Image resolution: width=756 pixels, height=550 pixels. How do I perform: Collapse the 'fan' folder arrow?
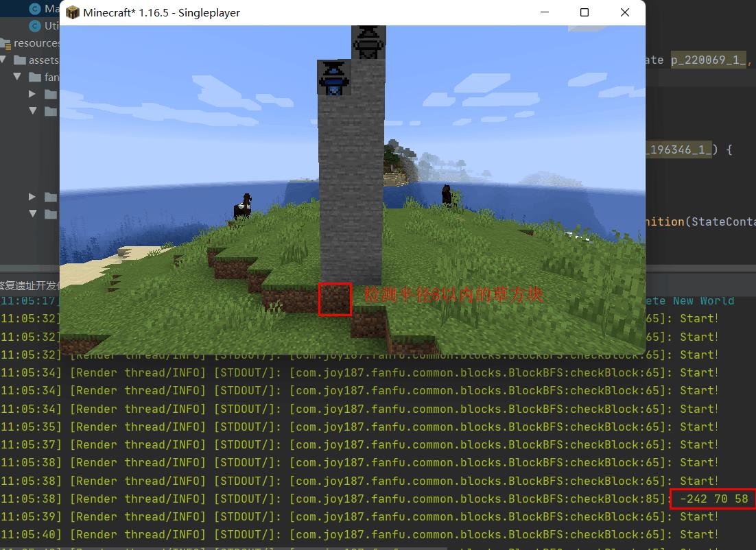17,77
